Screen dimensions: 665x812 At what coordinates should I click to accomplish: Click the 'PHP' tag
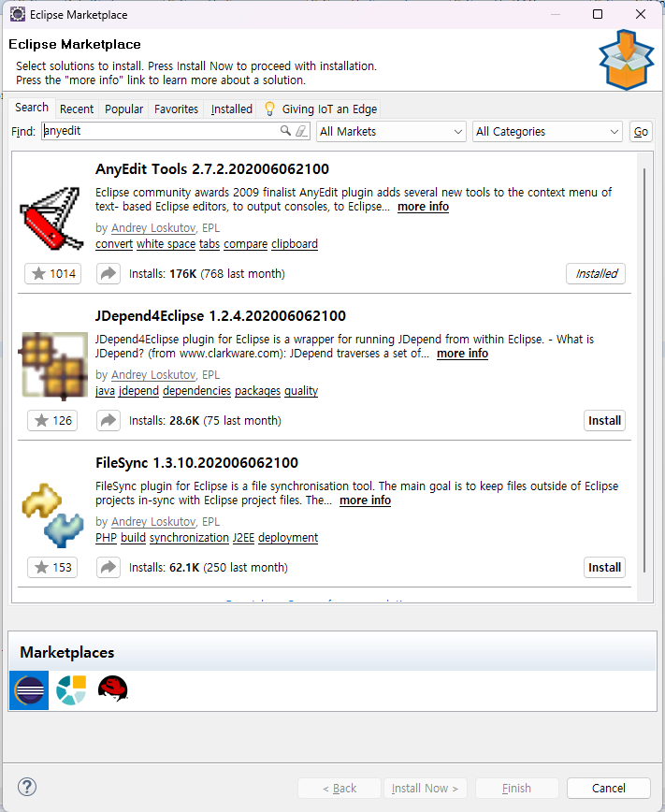107,538
